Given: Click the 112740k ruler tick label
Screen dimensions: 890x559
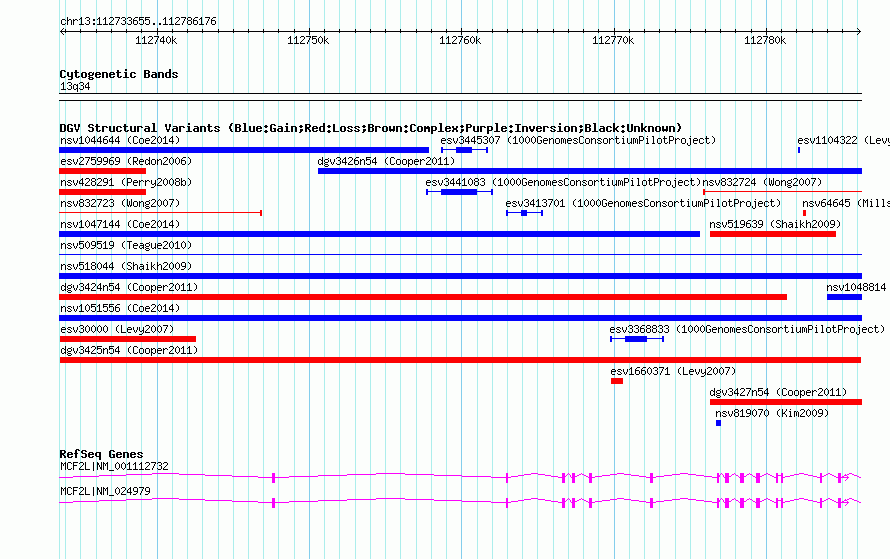Looking at the screenshot, I should tap(156, 41).
